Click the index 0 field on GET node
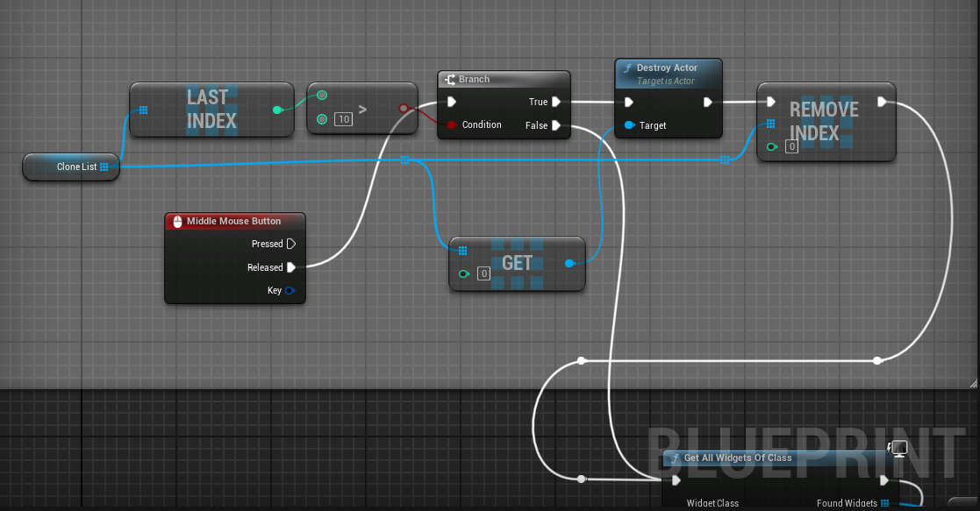The height and width of the screenshot is (511, 980). coord(483,274)
